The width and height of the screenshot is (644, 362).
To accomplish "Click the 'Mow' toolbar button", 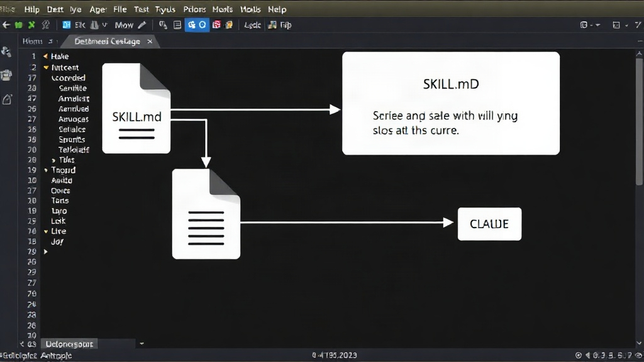I will tap(124, 25).
